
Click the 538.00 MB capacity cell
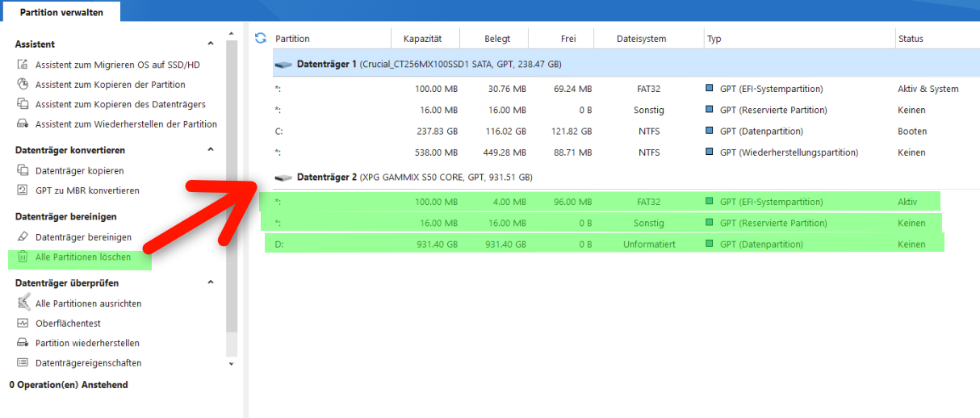point(436,152)
